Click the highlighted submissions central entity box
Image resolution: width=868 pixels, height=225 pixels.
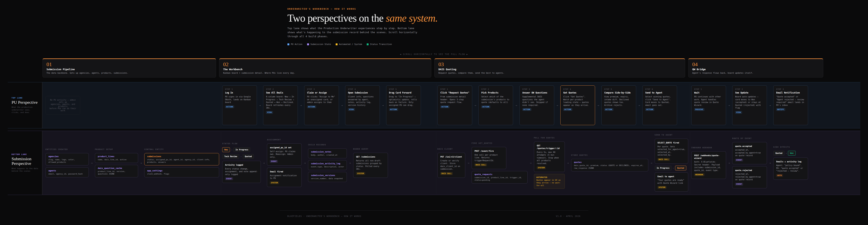coord(182,159)
